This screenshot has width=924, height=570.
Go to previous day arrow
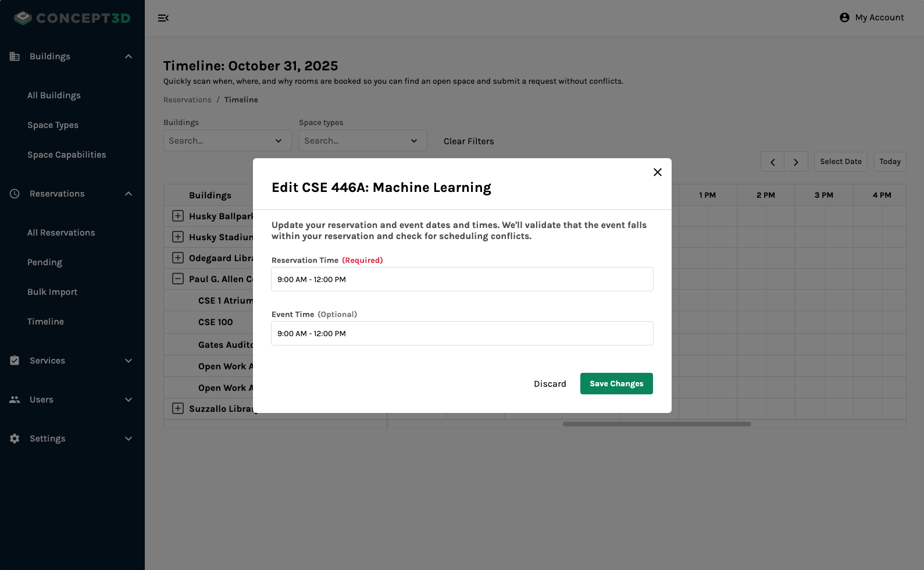click(772, 162)
